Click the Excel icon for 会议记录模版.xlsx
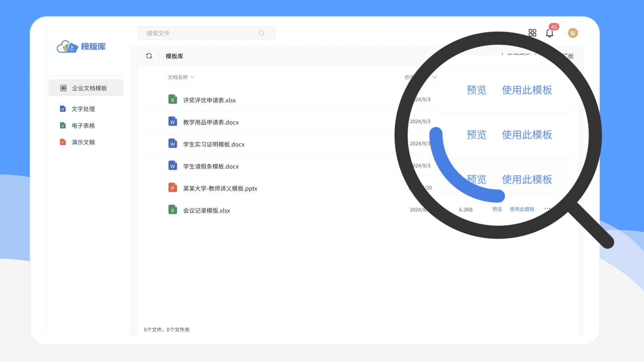 coord(172,210)
